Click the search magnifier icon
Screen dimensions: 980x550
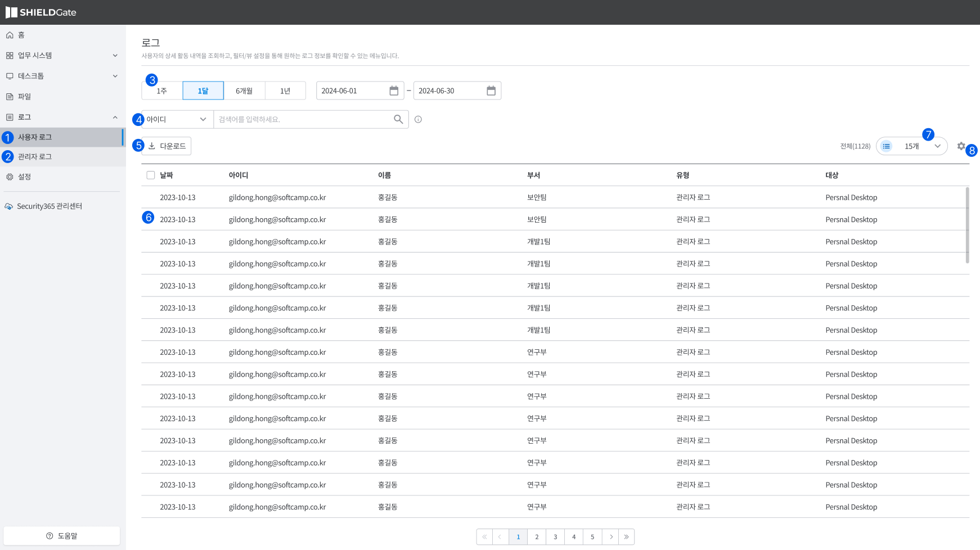coord(398,119)
